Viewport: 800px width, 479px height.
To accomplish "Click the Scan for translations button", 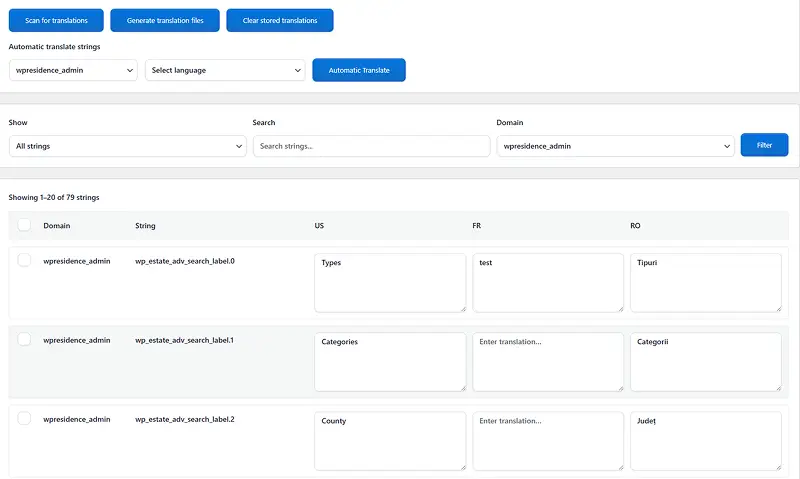I will [x=56, y=20].
